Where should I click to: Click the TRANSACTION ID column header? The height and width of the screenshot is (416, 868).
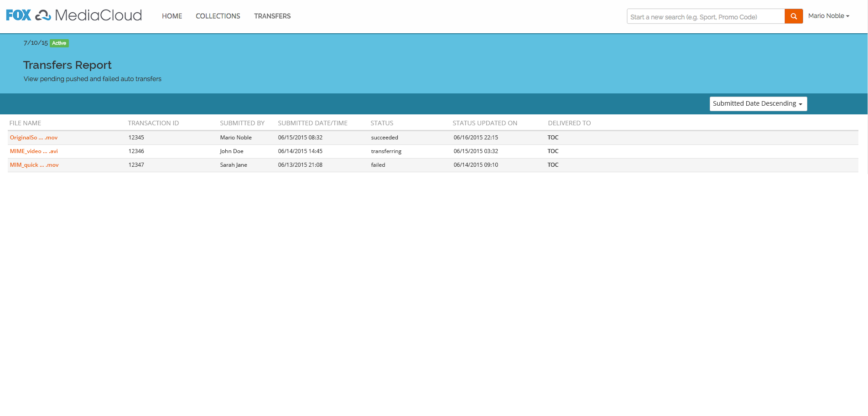point(153,123)
